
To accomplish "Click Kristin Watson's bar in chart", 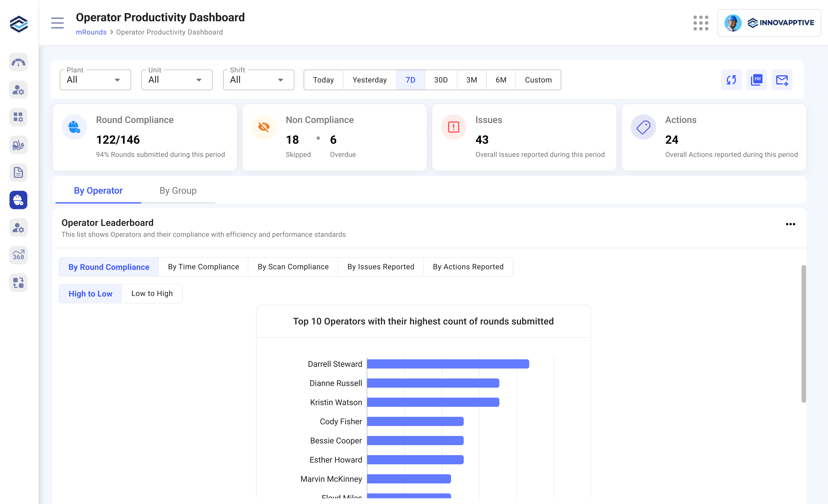I will [433, 402].
